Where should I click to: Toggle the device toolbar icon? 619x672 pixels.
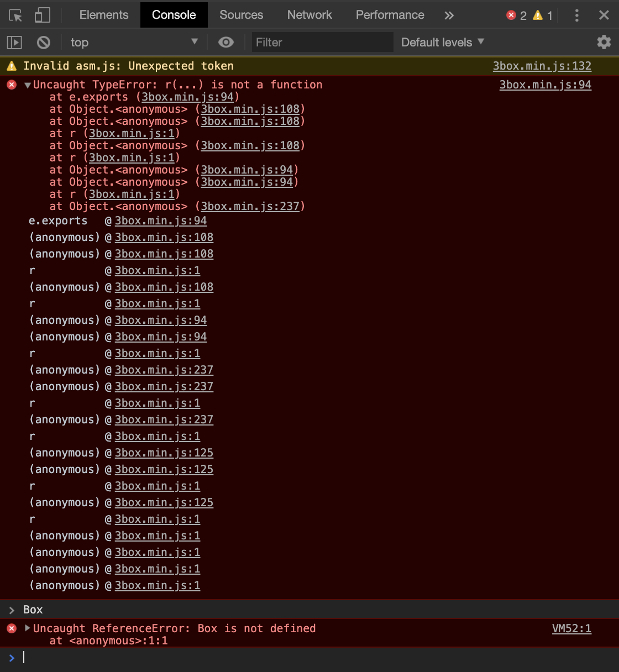pyautogui.click(x=42, y=15)
